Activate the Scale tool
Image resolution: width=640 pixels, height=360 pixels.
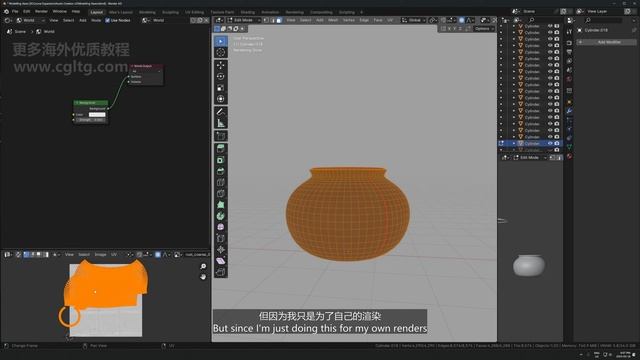click(x=221, y=88)
